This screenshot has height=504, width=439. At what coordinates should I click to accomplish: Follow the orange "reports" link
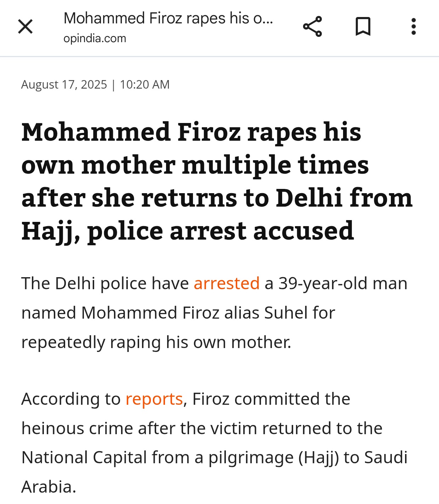point(154,399)
